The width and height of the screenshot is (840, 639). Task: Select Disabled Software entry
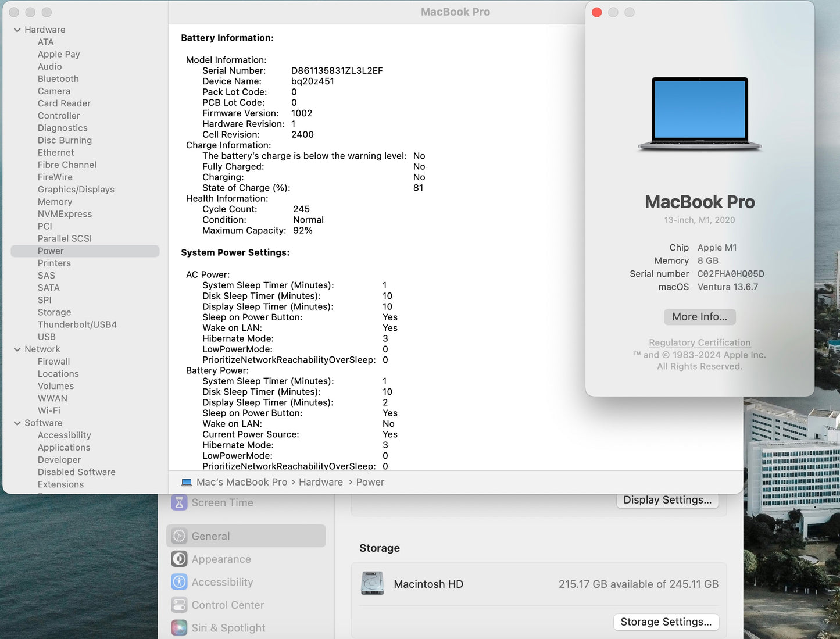[77, 472]
